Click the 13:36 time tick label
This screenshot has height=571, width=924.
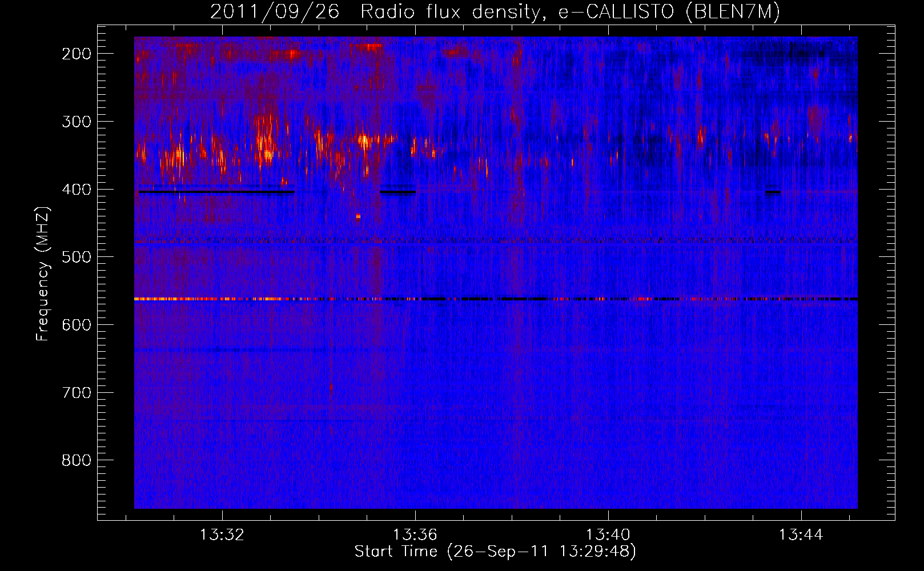click(415, 534)
